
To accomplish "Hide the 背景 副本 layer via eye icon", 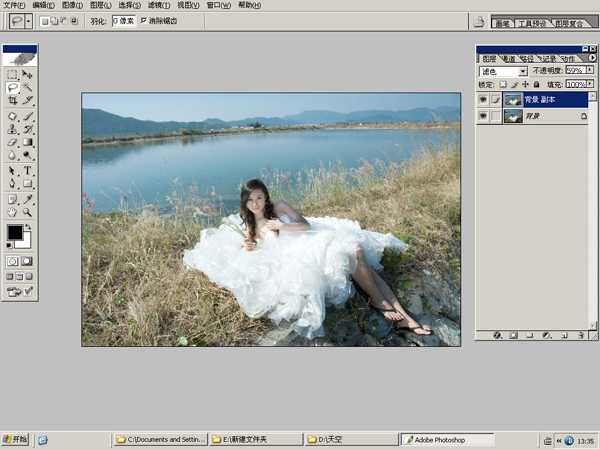I will (x=483, y=100).
